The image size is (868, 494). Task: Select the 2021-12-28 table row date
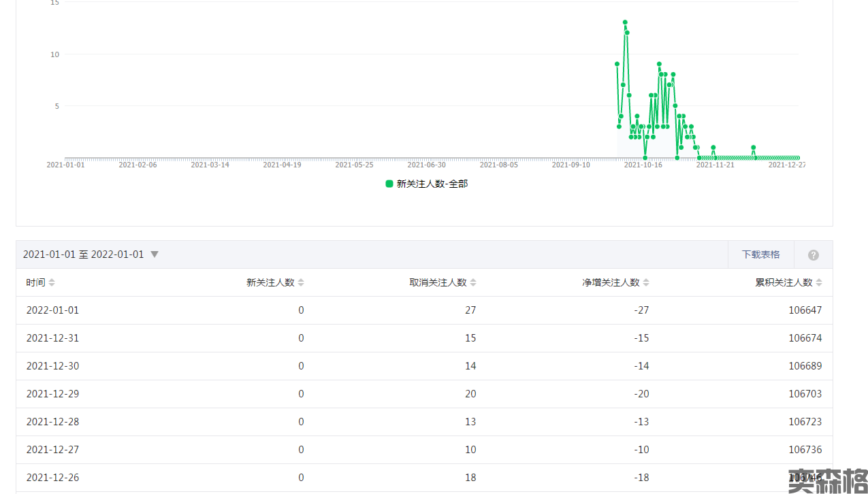pos(52,422)
